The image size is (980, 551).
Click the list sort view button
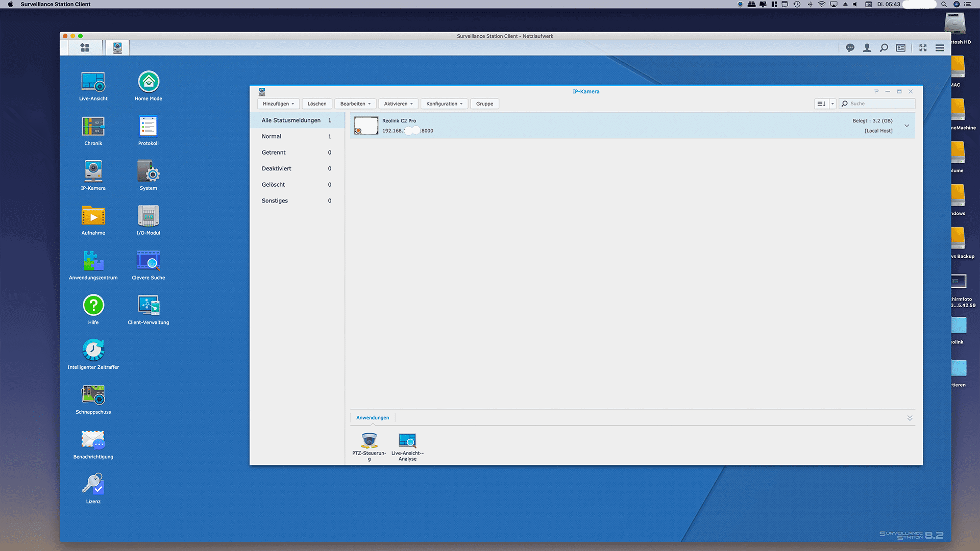tap(821, 104)
